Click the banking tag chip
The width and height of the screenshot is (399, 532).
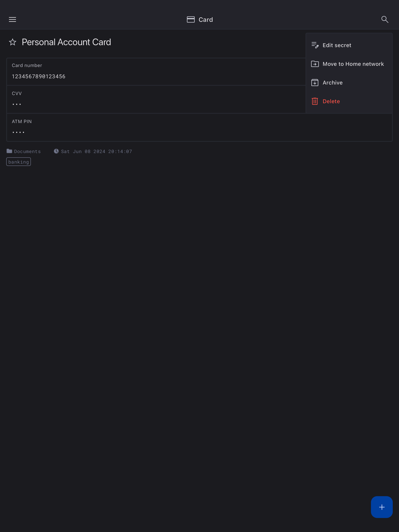coord(19,162)
